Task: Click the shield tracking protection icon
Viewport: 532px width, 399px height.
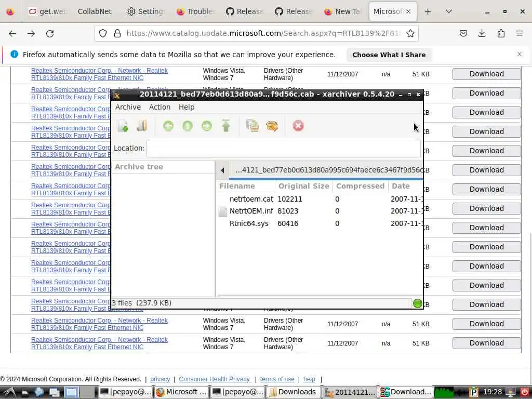Action: pos(103,33)
